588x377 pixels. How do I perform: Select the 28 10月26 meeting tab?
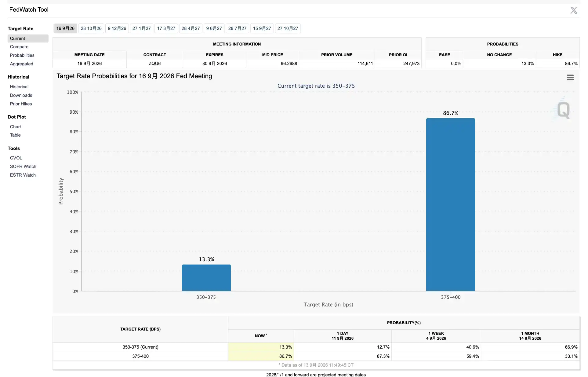tap(91, 28)
